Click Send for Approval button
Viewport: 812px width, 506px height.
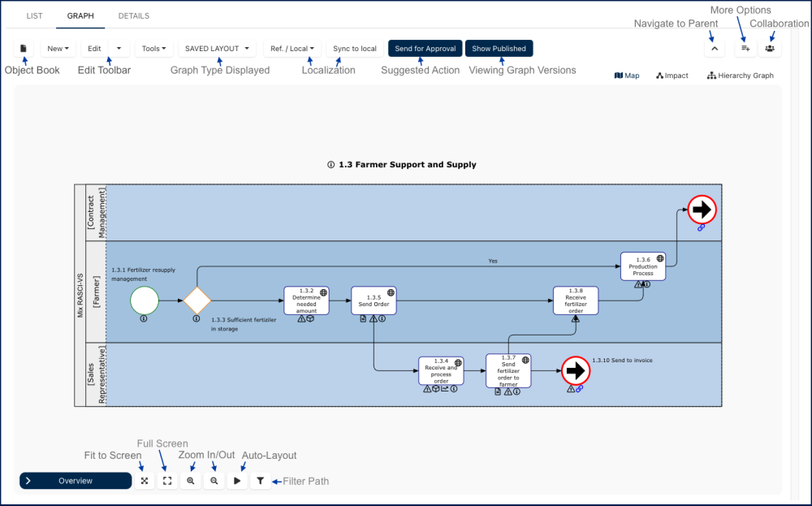(x=425, y=48)
